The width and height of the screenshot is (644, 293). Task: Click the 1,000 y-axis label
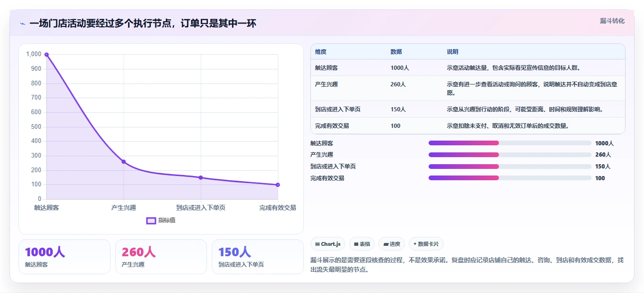click(34, 54)
